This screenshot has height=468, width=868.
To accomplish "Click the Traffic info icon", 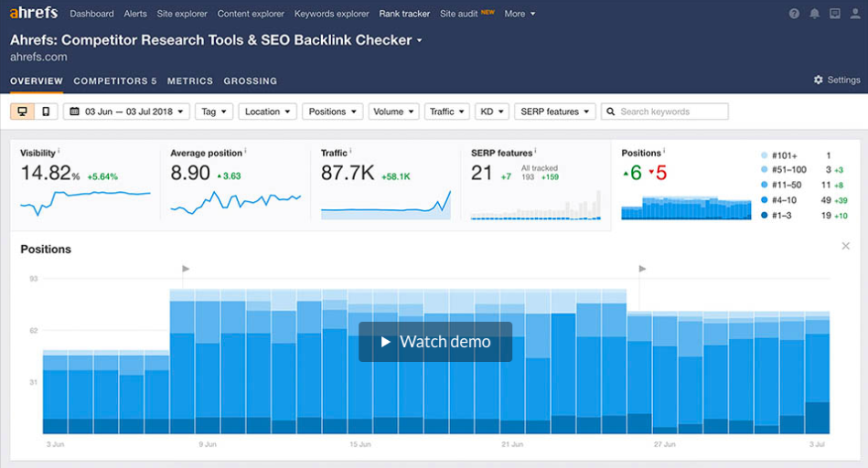I will pos(350,151).
